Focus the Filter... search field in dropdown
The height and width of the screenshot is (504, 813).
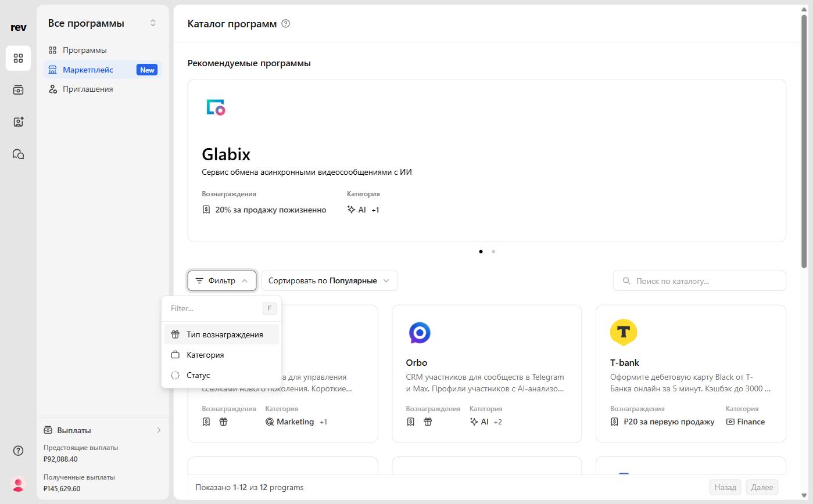coord(221,308)
